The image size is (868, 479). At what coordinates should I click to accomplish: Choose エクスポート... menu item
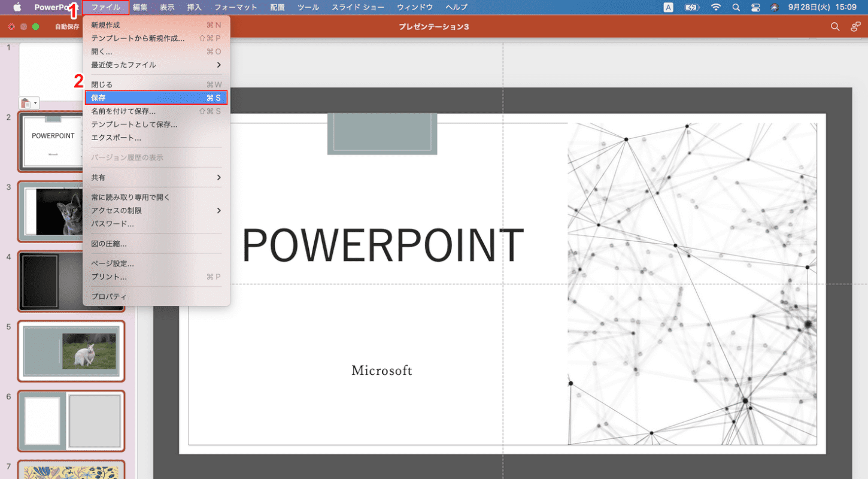pos(156,138)
